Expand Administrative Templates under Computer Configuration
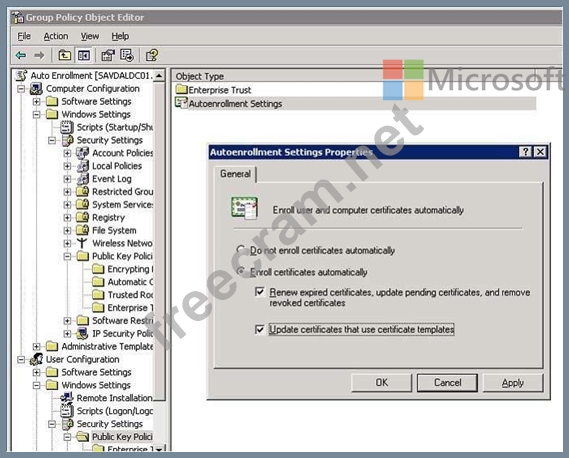 point(37,346)
